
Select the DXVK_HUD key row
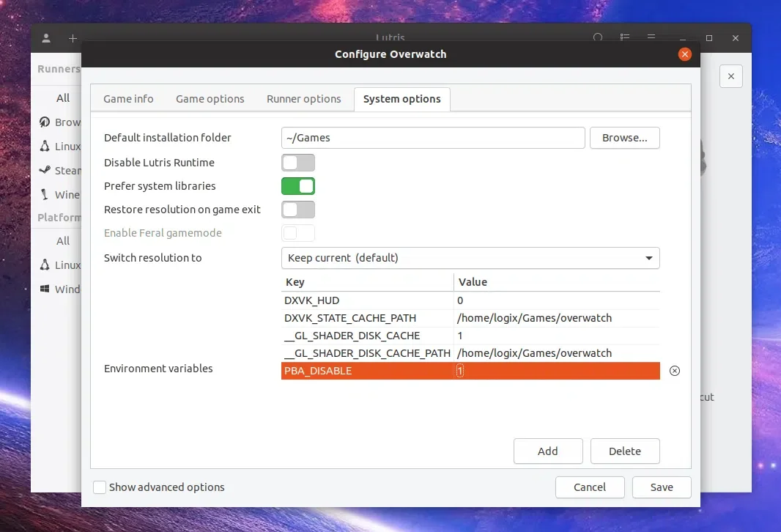click(368, 300)
